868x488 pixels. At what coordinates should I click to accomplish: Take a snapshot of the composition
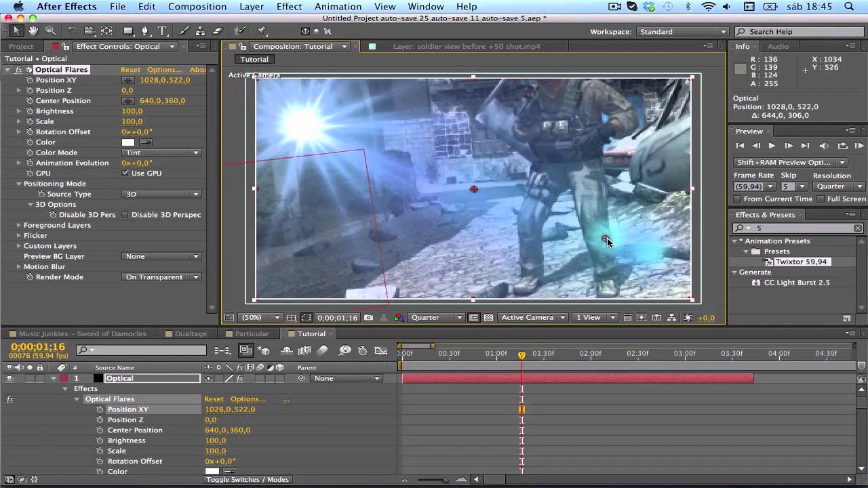pos(368,317)
